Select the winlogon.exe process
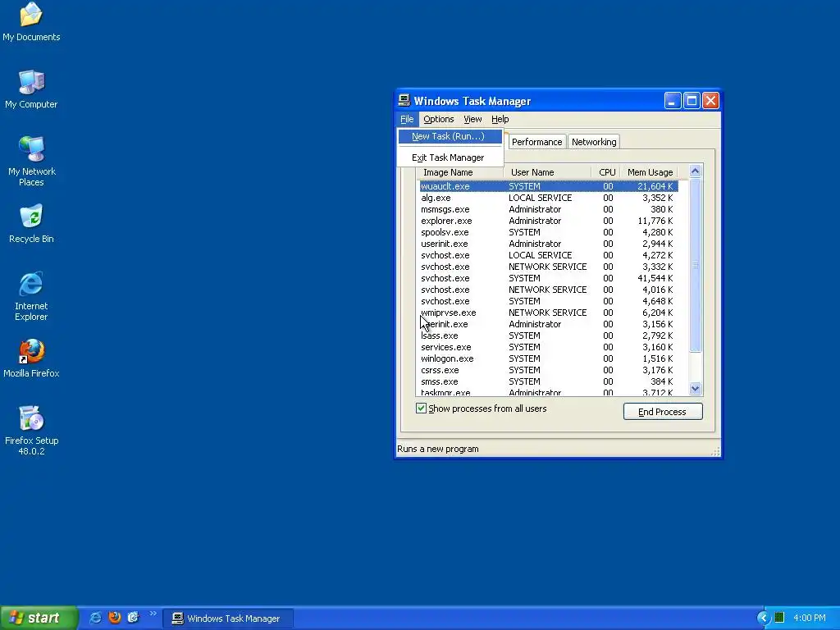This screenshot has height=630, width=840. point(549,359)
